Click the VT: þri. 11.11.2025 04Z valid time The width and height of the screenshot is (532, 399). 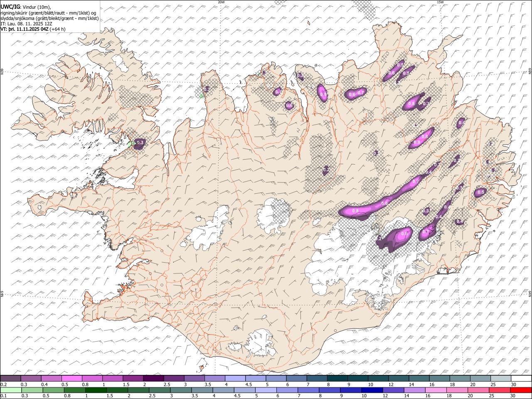[25, 29]
